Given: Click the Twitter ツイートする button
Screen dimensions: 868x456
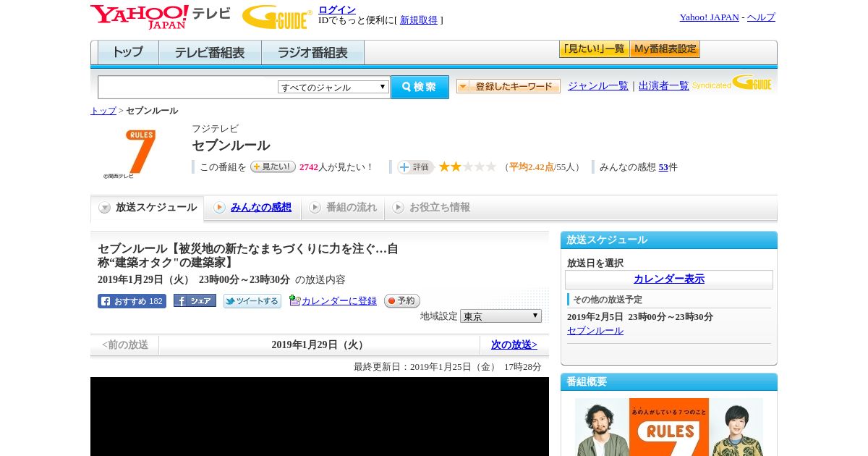Looking at the screenshot, I should [252, 301].
